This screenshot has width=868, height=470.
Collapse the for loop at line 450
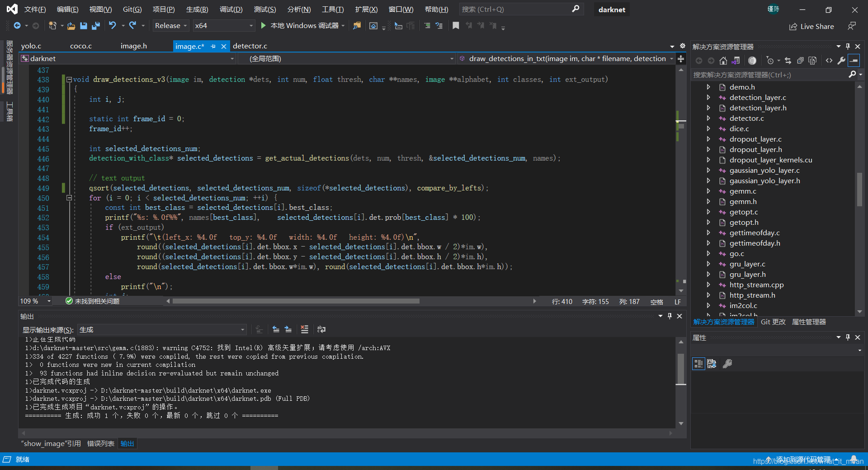(69, 198)
